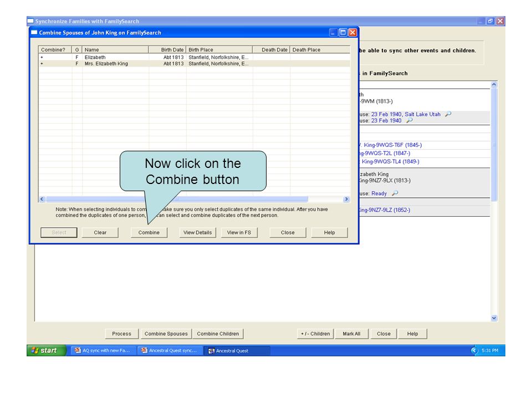532x399 pixels.
Task: Close the Synchronize Families window with the X
Action: click(x=500, y=21)
